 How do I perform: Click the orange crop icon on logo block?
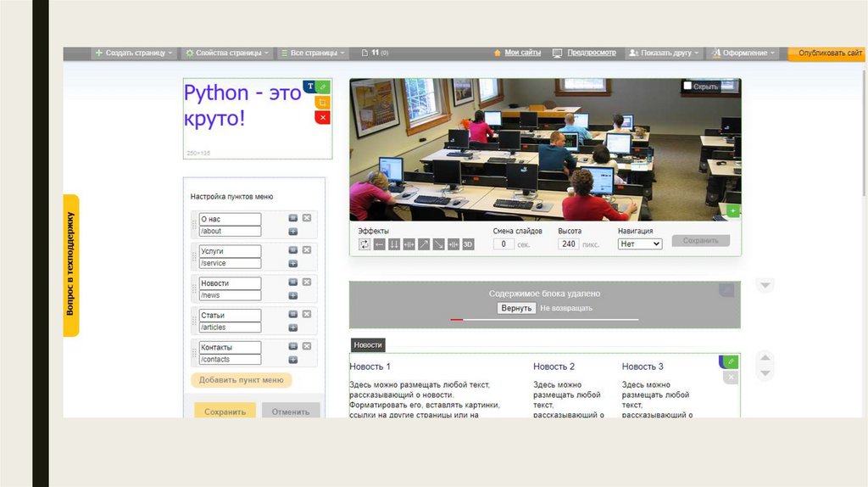tap(322, 102)
